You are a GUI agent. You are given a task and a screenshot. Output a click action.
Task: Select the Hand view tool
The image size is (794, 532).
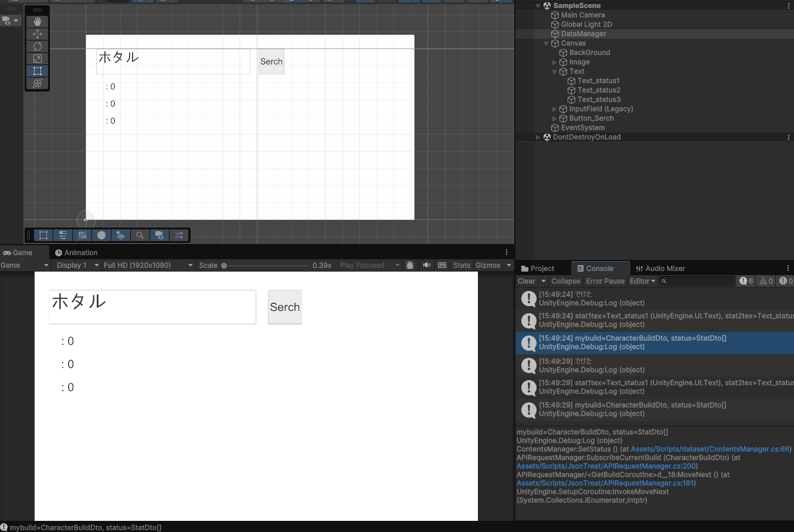(x=38, y=22)
